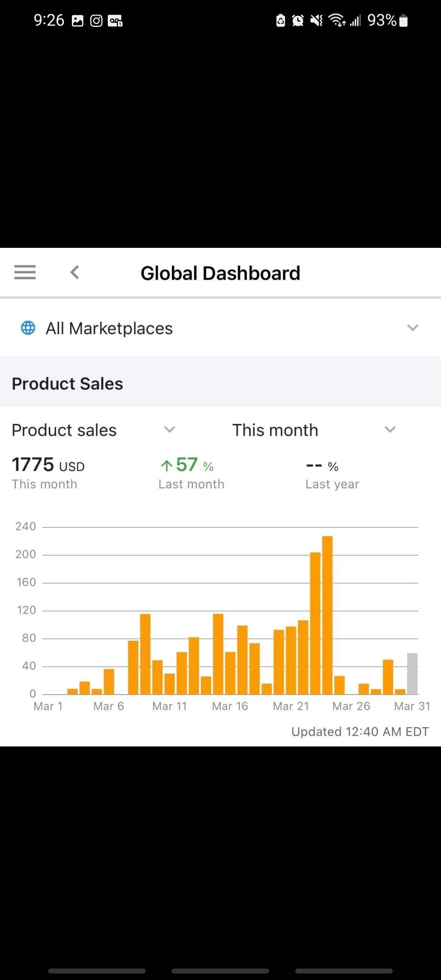Screen dimensions: 441x980
Task: Tap the Product Sales section header
Action: click(67, 384)
